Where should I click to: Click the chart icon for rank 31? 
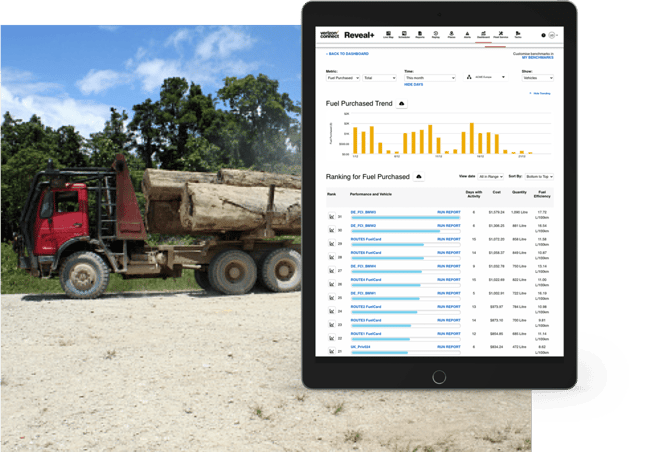pos(332,216)
